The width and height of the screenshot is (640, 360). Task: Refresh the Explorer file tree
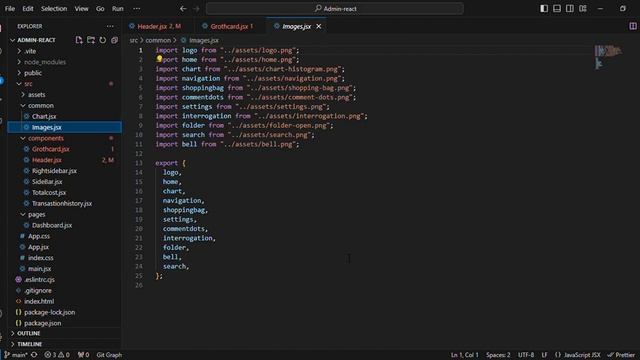(x=102, y=40)
